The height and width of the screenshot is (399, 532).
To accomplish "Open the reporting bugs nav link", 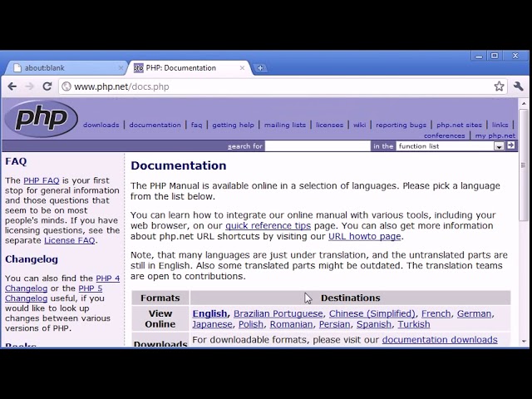I will click(x=401, y=125).
